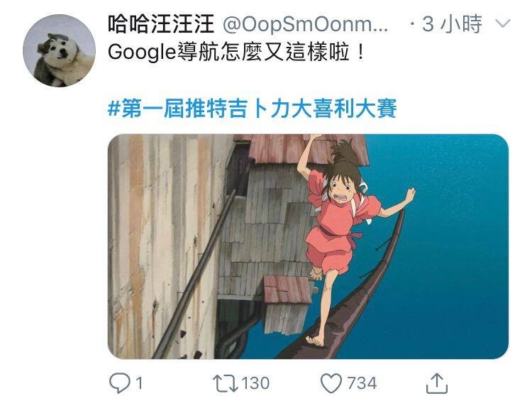Open hashtag #第一屆推特吉卜力大喜利大賽
Screen dimensions: 532x396
click(252, 109)
